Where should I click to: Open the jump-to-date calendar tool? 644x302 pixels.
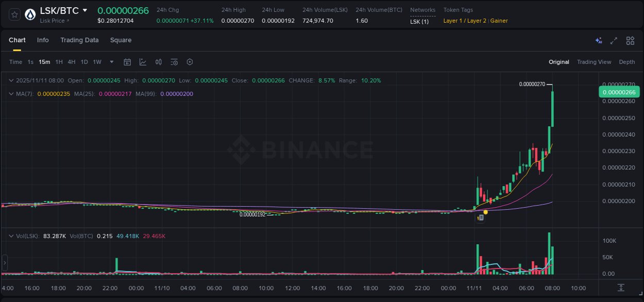click(127, 62)
